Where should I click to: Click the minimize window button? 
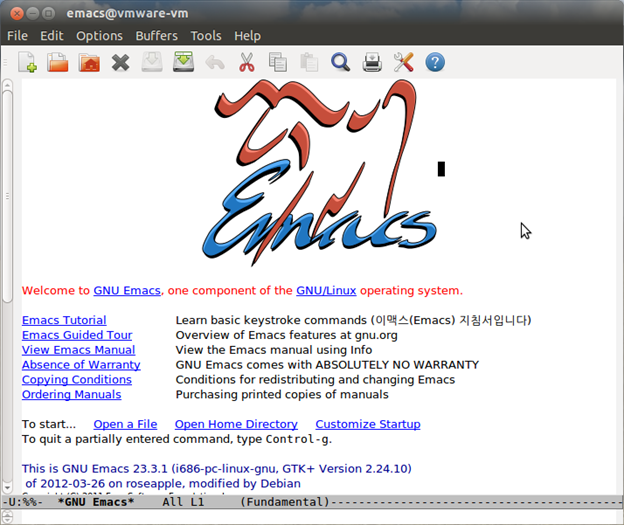[33, 14]
